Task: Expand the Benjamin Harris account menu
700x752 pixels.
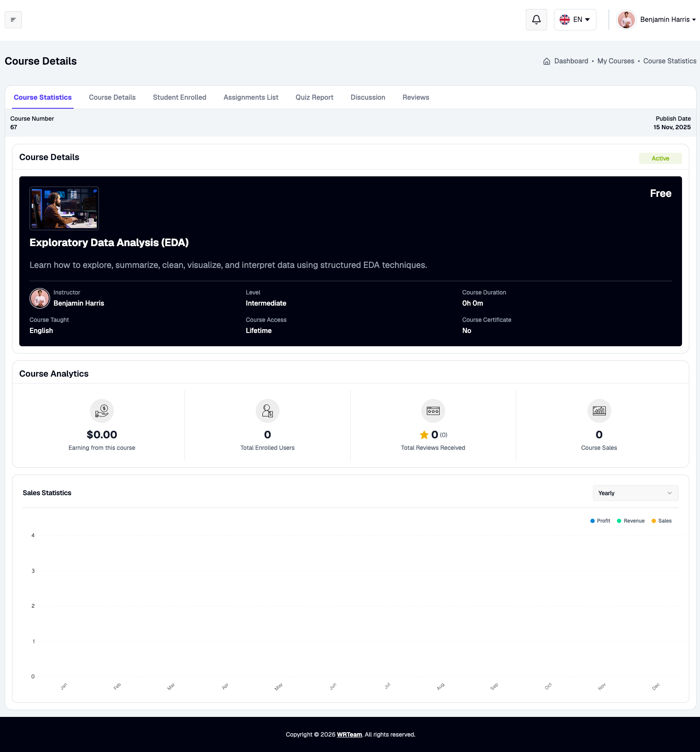Action: coord(668,20)
